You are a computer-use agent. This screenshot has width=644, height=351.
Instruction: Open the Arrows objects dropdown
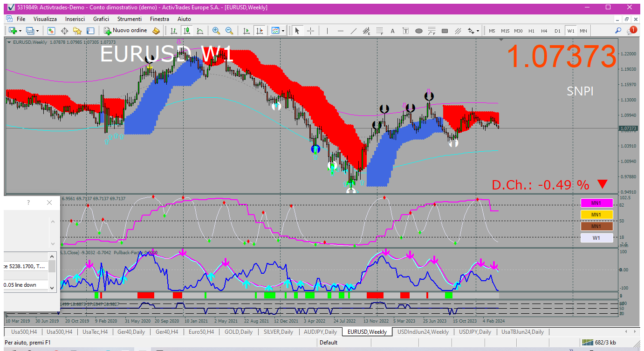click(473, 31)
